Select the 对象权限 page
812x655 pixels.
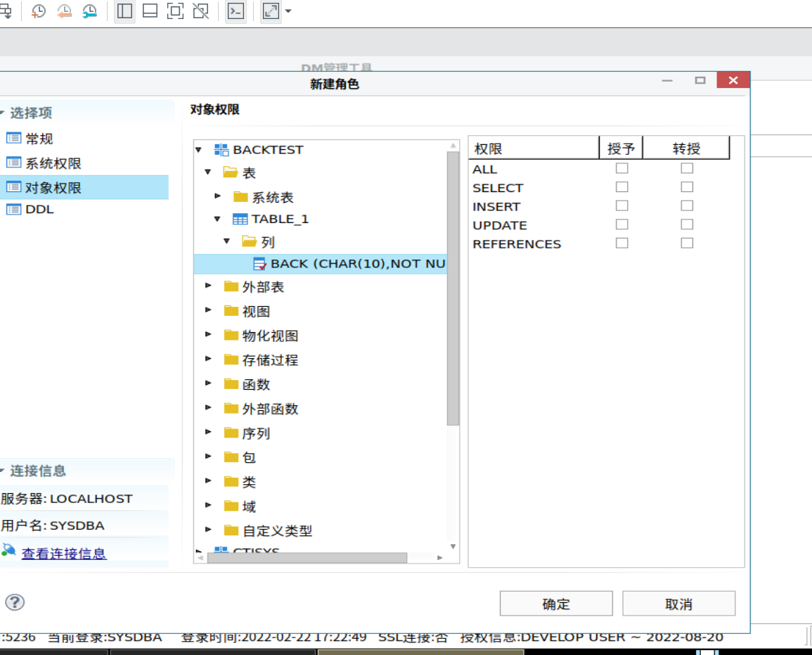point(84,188)
